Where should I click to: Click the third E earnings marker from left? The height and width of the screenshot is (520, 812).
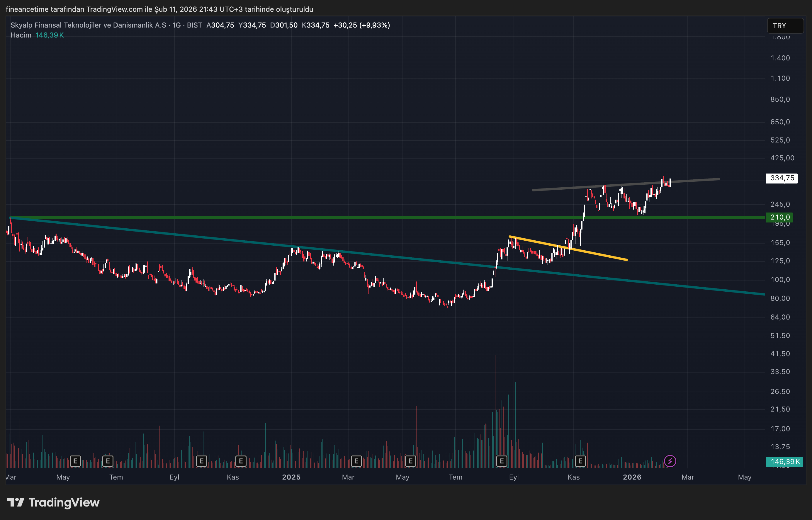coord(202,461)
